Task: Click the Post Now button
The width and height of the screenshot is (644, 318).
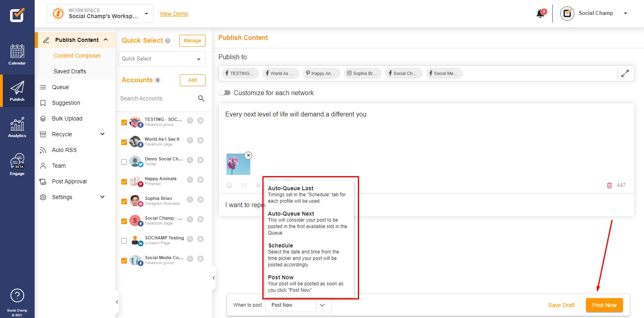Action: pyautogui.click(x=604, y=305)
